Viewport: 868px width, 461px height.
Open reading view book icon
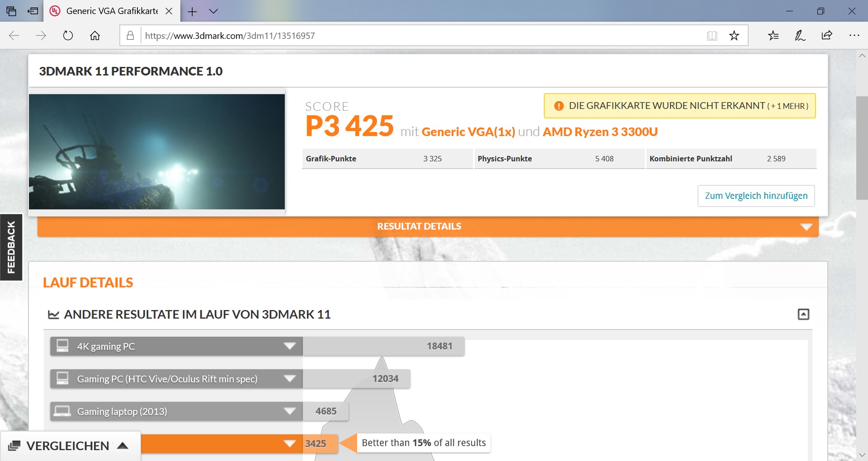click(712, 36)
